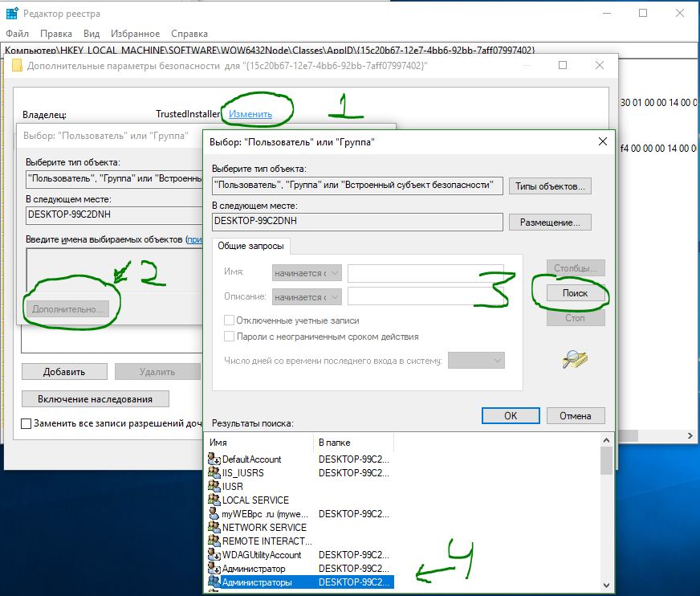
Task: Open the Описание 'начинается с' dropdown
Action: click(x=307, y=296)
